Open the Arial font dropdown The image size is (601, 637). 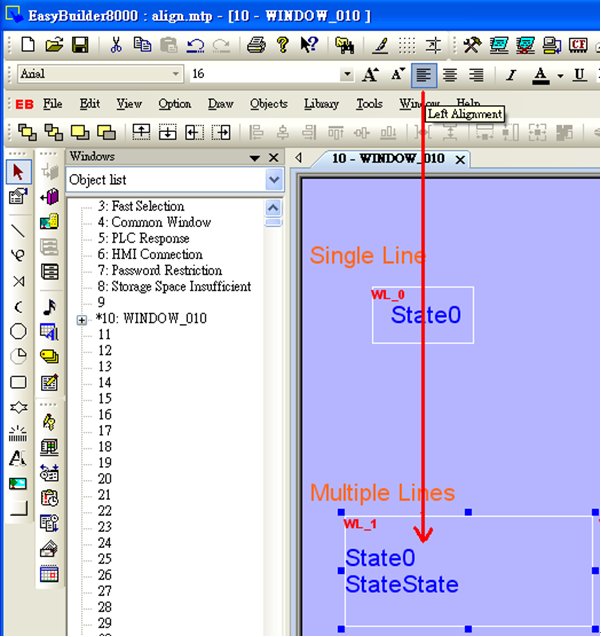click(x=100, y=74)
